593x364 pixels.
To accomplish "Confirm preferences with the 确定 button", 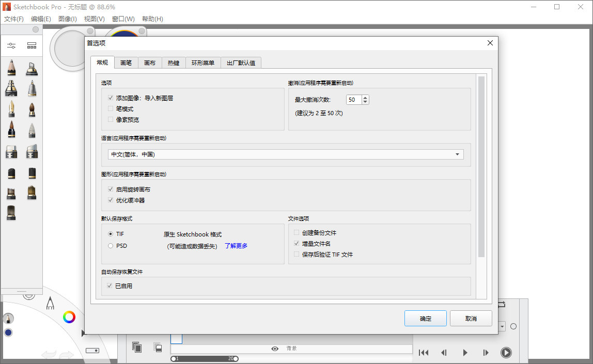I will [x=425, y=318].
